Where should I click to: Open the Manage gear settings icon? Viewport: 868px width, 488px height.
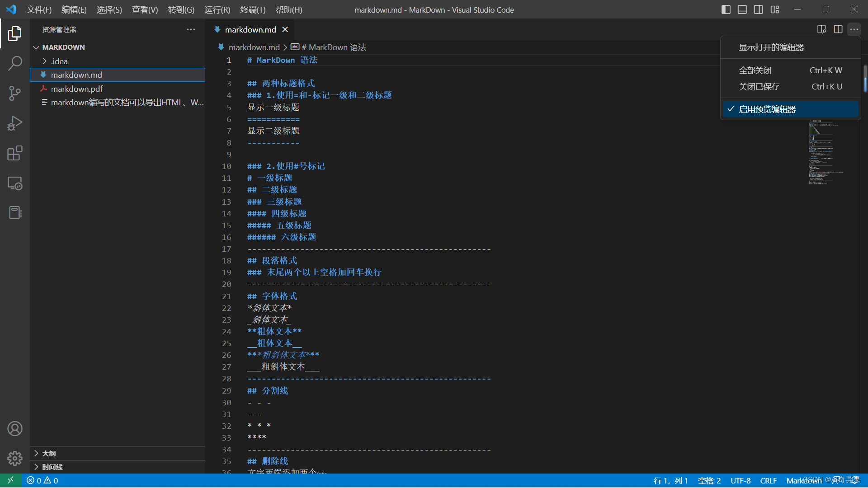[x=15, y=458]
